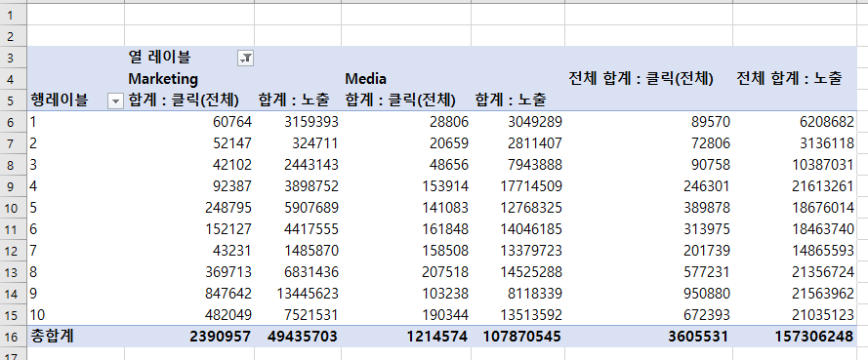Select grand total cell 49435703
Image resolution: width=868 pixels, height=360 pixels.
pos(298,337)
